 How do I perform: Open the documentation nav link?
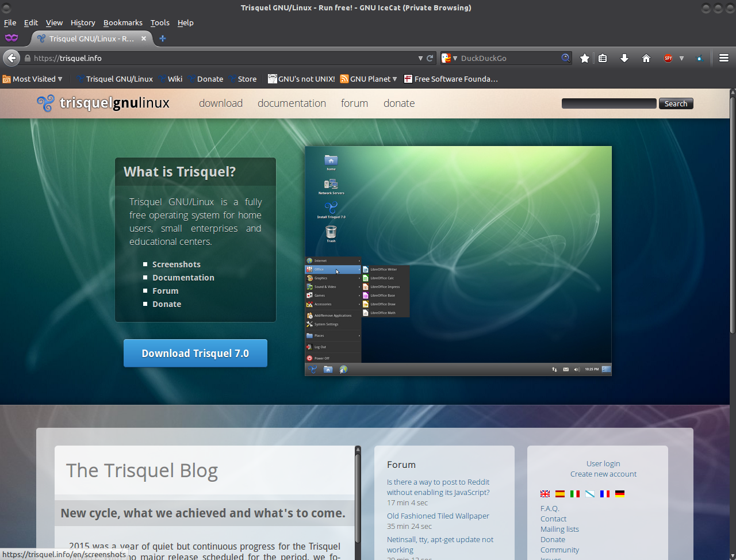pyautogui.click(x=292, y=103)
